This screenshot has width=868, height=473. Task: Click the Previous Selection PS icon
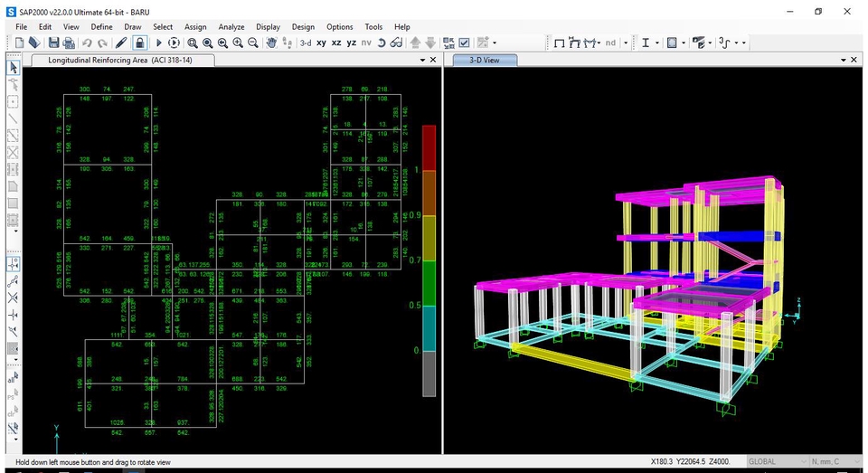pyautogui.click(x=13, y=394)
